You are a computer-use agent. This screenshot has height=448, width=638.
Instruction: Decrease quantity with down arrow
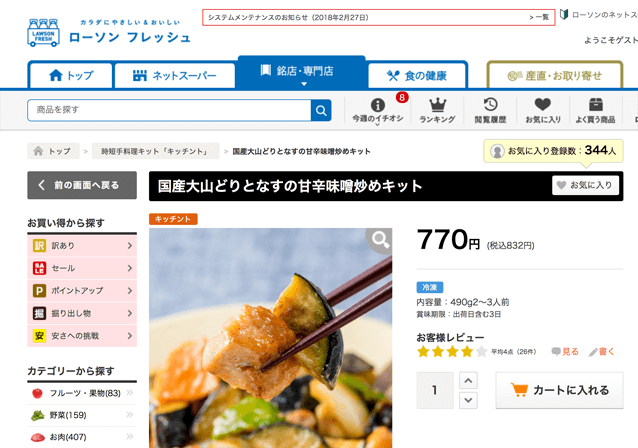click(x=468, y=400)
